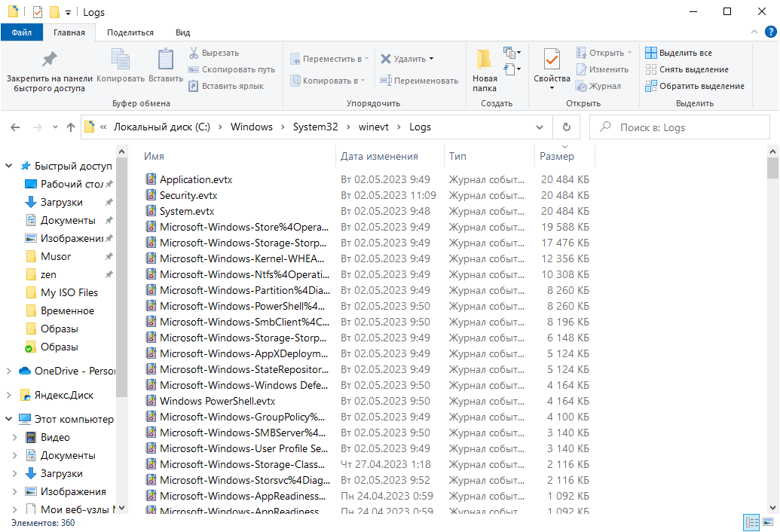Refresh the Logs folder
The image size is (780, 532).
(566, 127)
